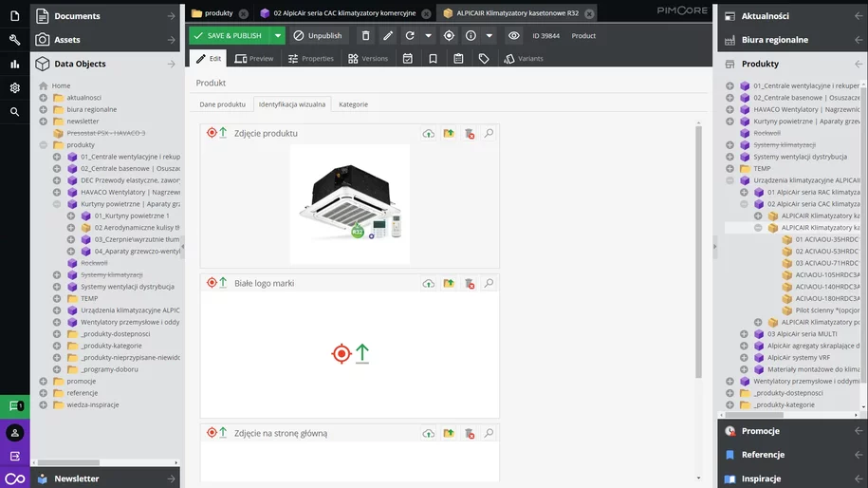Open the Versions tab
This screenshot has width=868, height=488.
[x=368, y=58]
